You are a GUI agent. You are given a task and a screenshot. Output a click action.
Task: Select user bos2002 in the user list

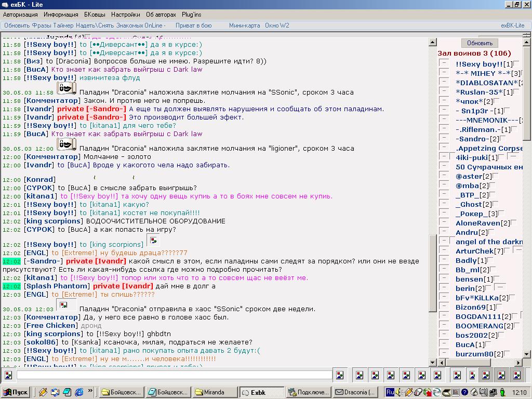coord(471,335)
